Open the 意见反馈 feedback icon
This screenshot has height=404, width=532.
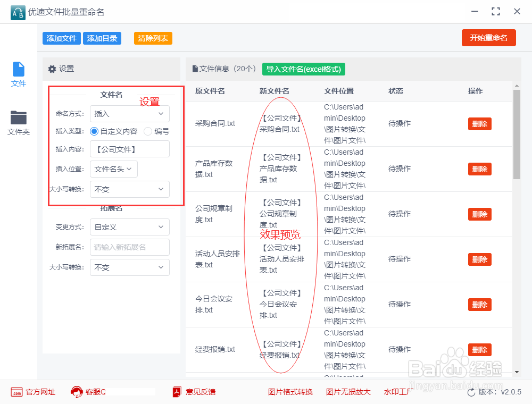(177, 392)
